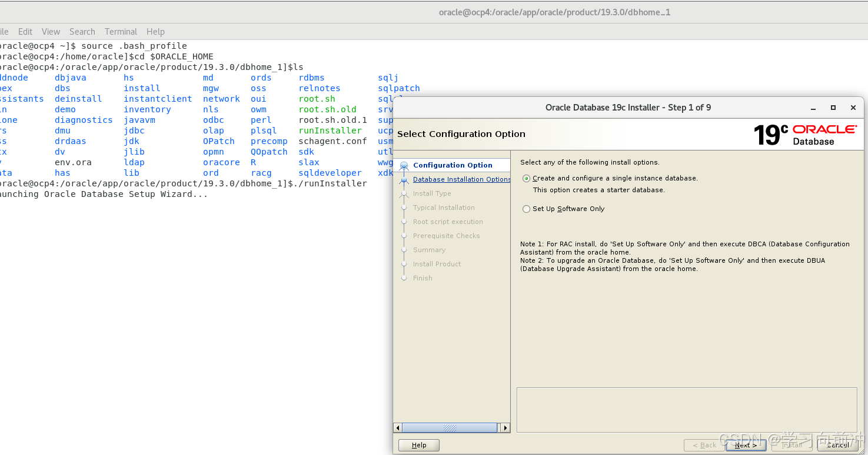Click the Root script execution node icon
This screenshot has height=455, width=868.
click(x=404, y=222)
